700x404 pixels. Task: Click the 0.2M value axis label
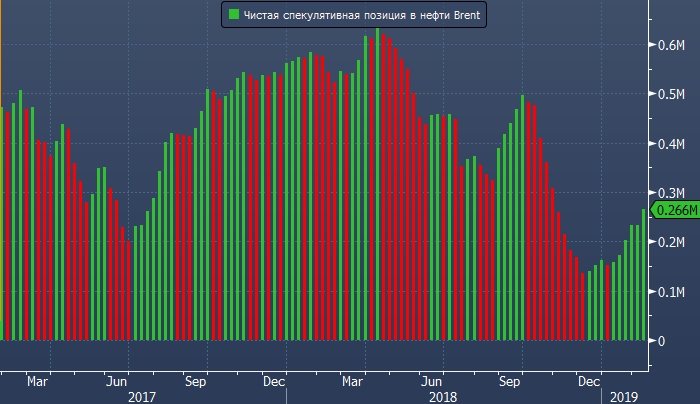pos(671,242)
